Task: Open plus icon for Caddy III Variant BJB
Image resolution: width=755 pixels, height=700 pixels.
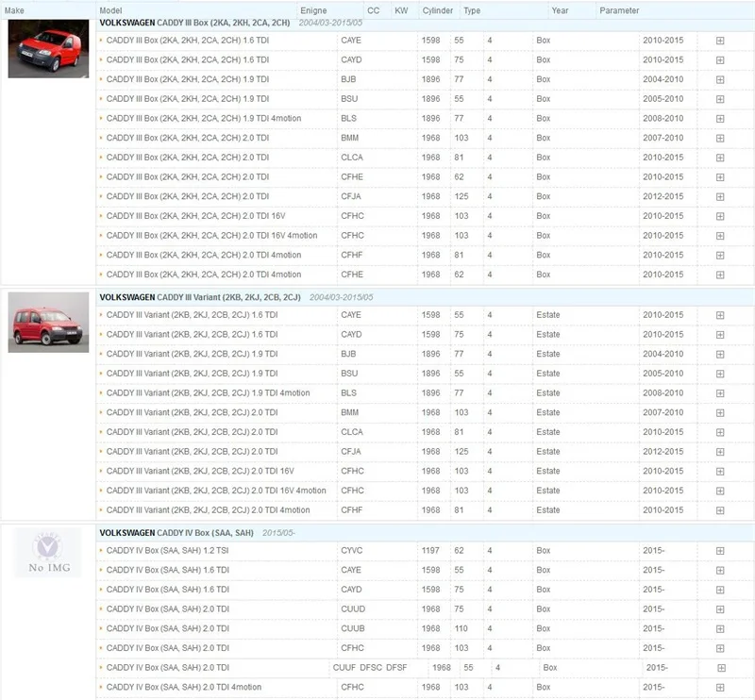Action: [720, 355]
